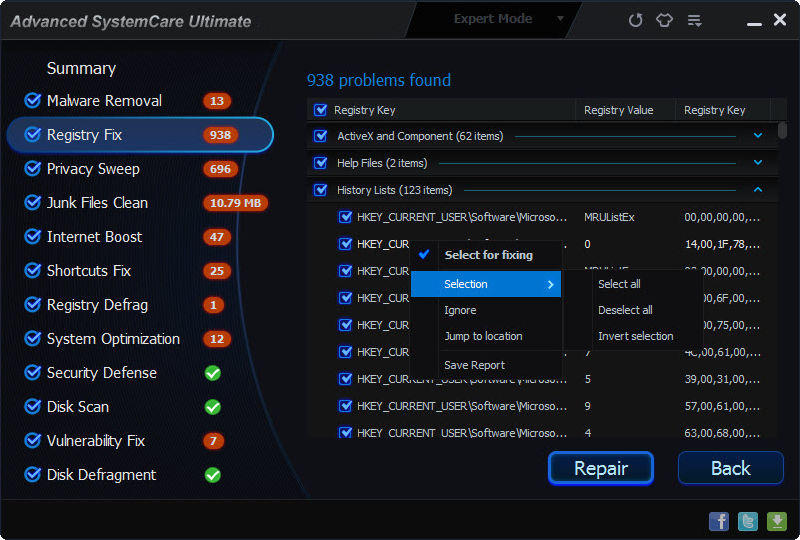Viewport: 800px width, 540px height.
Task: Click the green download update icon
Action: pos(777,521)
